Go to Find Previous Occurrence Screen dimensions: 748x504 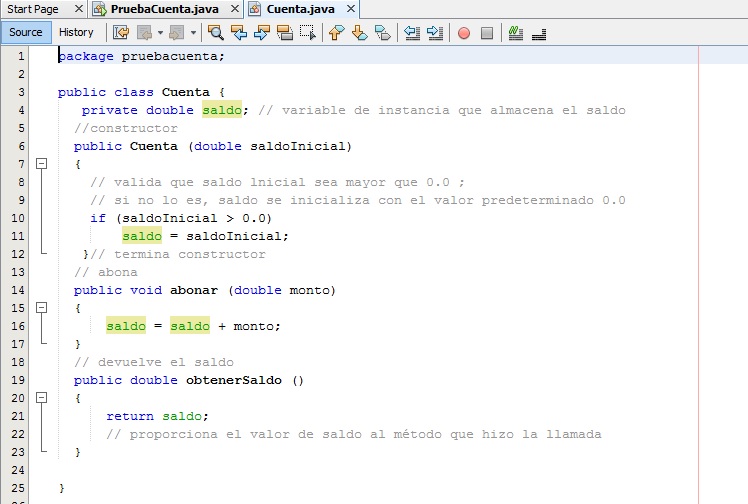click(x=239, y=32)
